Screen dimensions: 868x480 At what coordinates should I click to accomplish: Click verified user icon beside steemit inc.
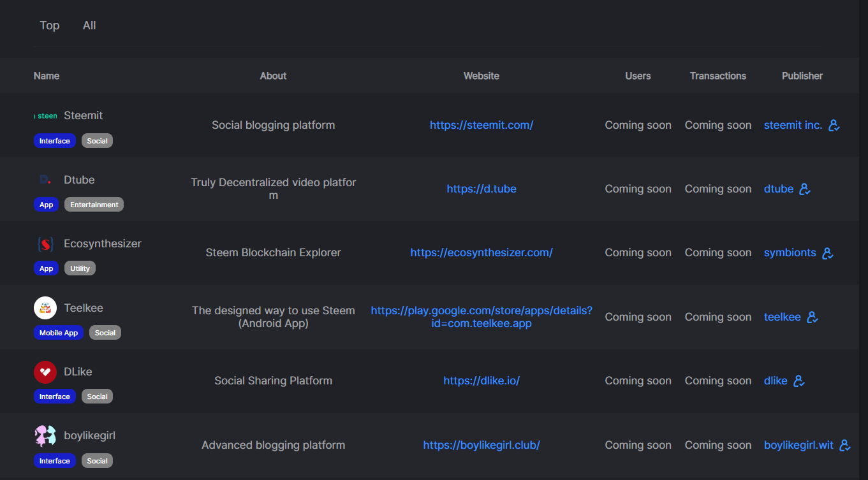pos(834,126)
